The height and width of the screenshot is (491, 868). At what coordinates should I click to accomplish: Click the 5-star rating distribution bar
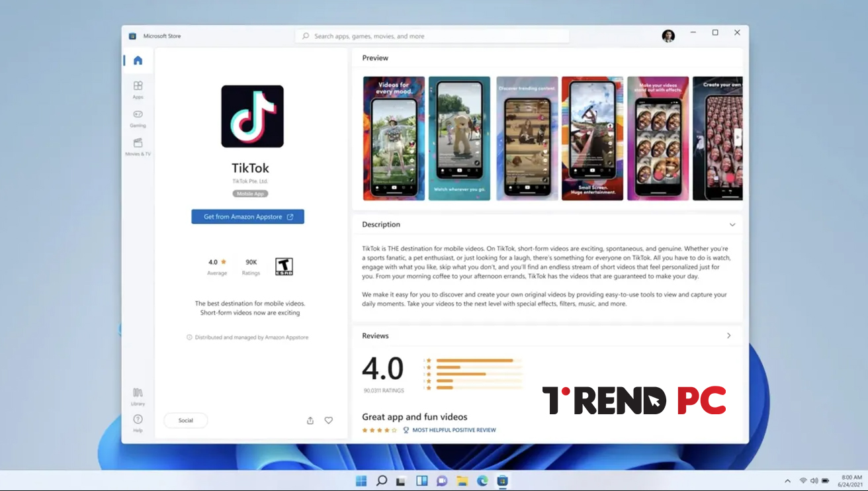[479, 361]
